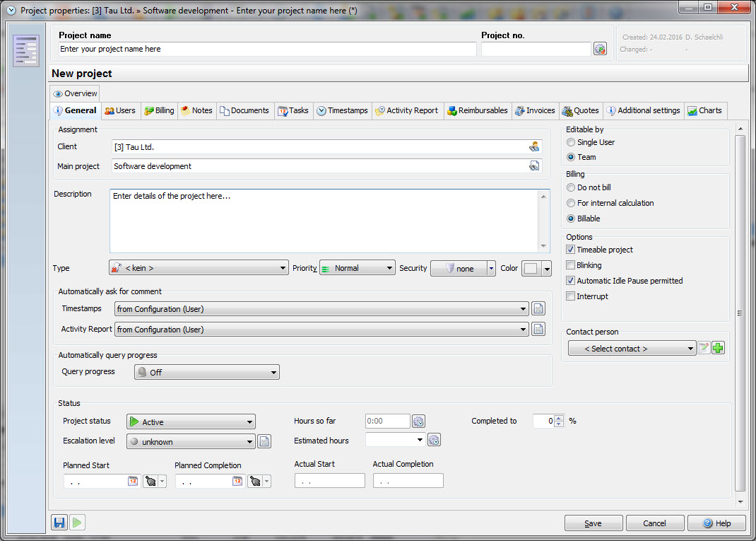Click the Project name input field
This screenshot has width=756, height=541.
[x=267, y=50]
